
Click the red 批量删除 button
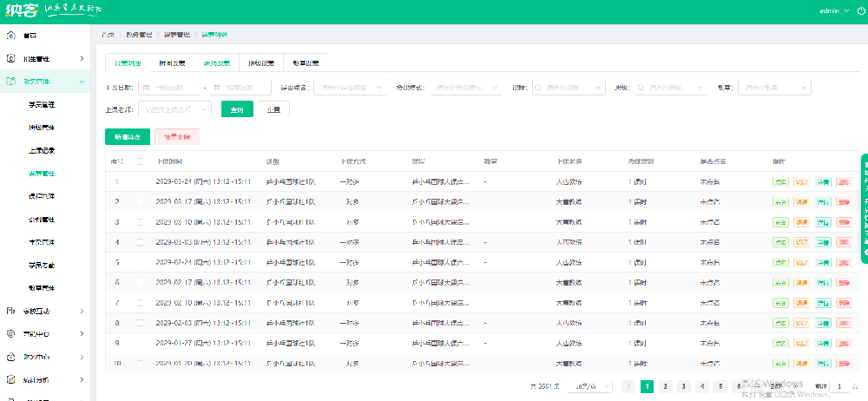click(x=177, y=137)
